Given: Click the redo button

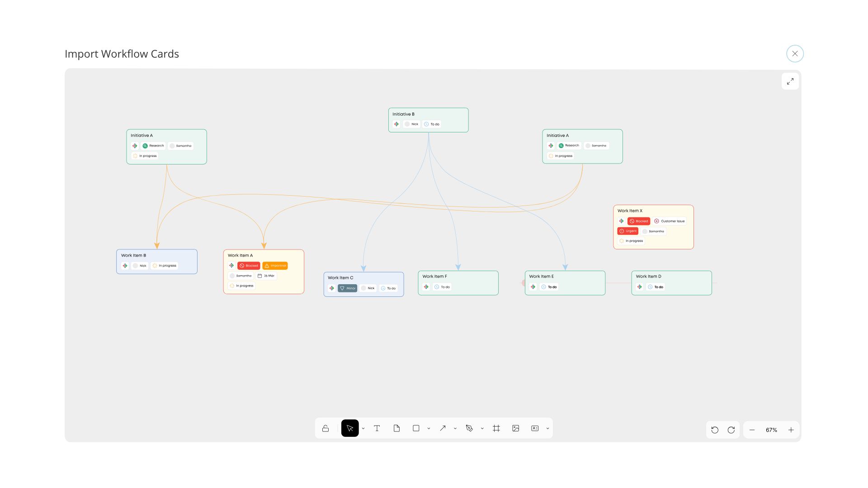Looking at the screenshot, I should pos(731,430).
